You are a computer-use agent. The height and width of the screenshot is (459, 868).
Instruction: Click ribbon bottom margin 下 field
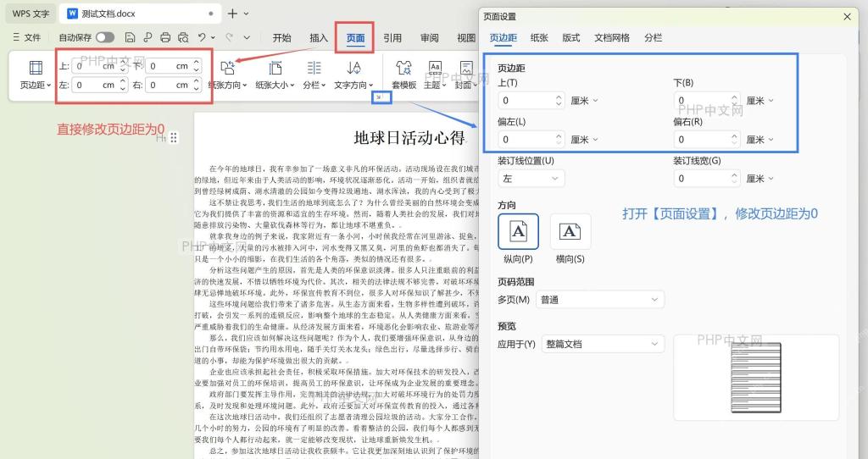(x=174, y=66)
